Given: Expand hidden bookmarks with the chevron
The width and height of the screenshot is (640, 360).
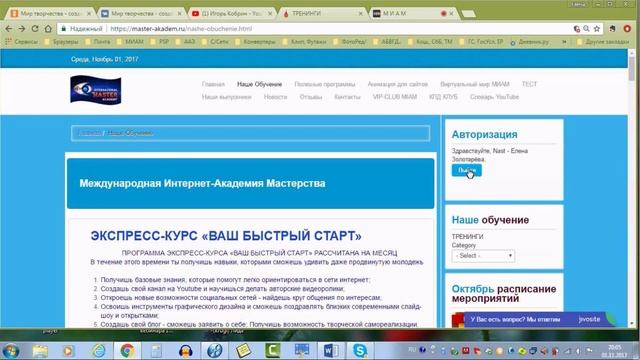Looking at the screenshot, I should [x=564, y=42].
